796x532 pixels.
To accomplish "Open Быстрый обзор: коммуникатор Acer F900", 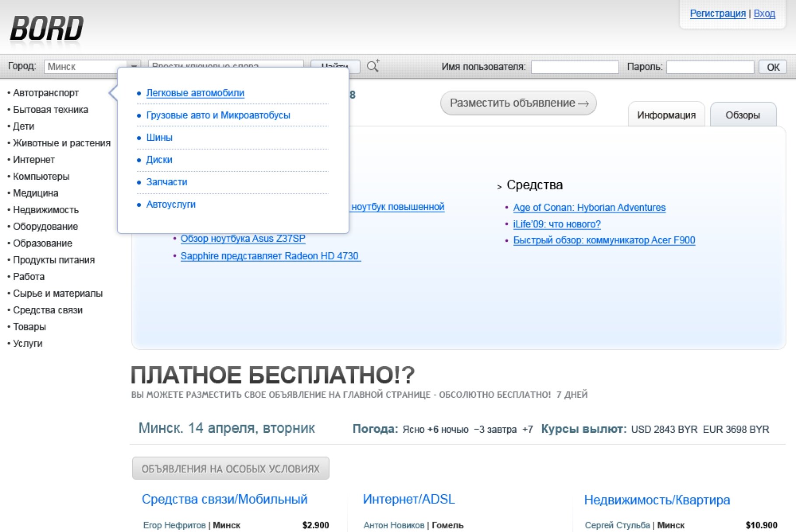I will coord(604,240).
